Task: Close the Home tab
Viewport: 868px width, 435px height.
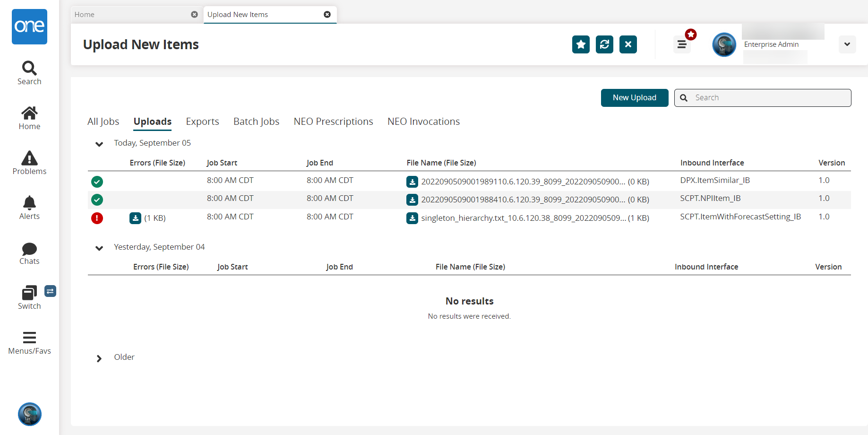Action: pos(194,15)
